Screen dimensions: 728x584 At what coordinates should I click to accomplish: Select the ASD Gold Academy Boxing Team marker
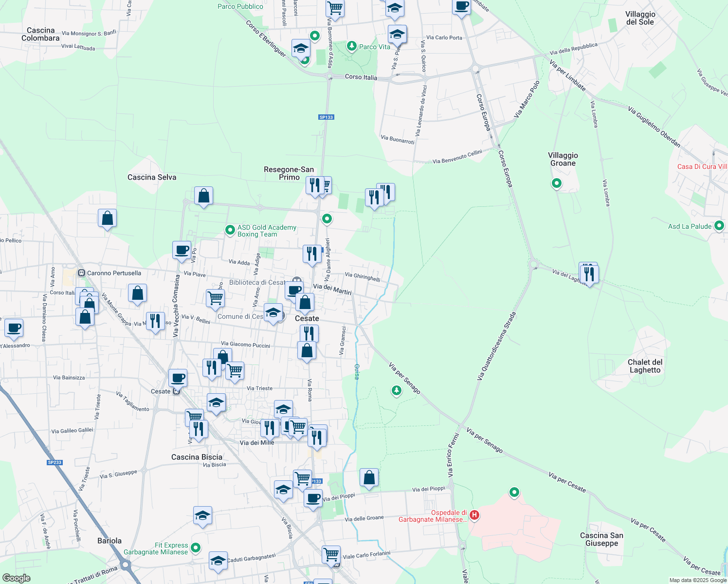tap(229, 230)
